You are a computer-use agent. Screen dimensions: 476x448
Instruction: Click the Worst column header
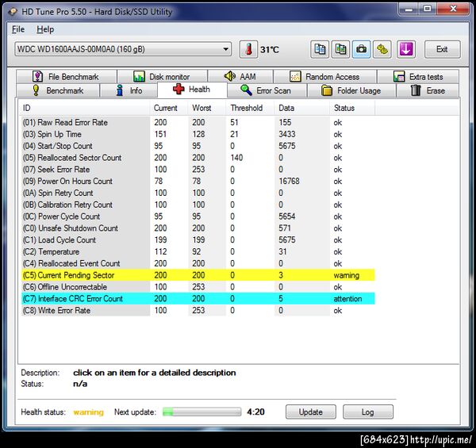pyautogui.click(x=207, y=108)
